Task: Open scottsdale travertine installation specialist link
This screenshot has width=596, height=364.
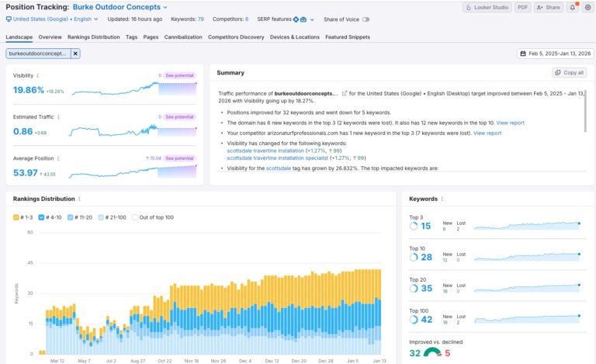Action: pyautogui.click(x=278, y=158)
